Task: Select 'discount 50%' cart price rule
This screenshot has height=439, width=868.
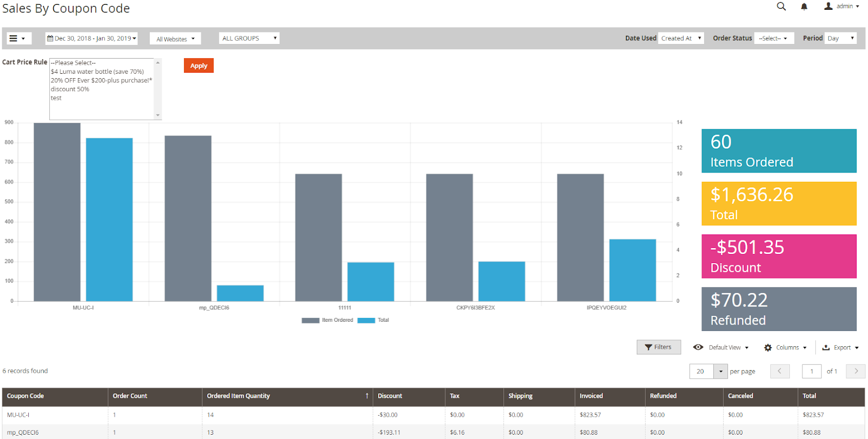Action: coord(70,90)
